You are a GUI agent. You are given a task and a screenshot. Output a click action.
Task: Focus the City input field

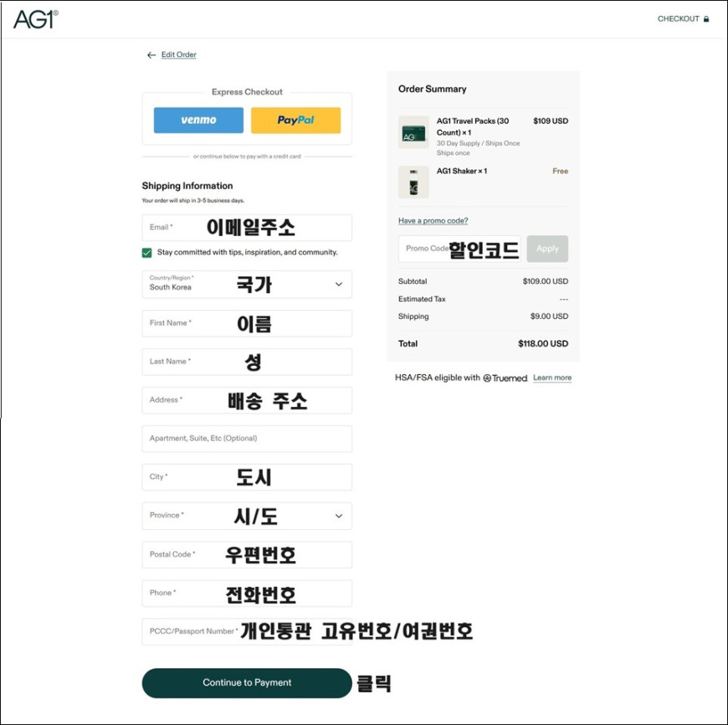pyautogui.click(x=247, y=477)
